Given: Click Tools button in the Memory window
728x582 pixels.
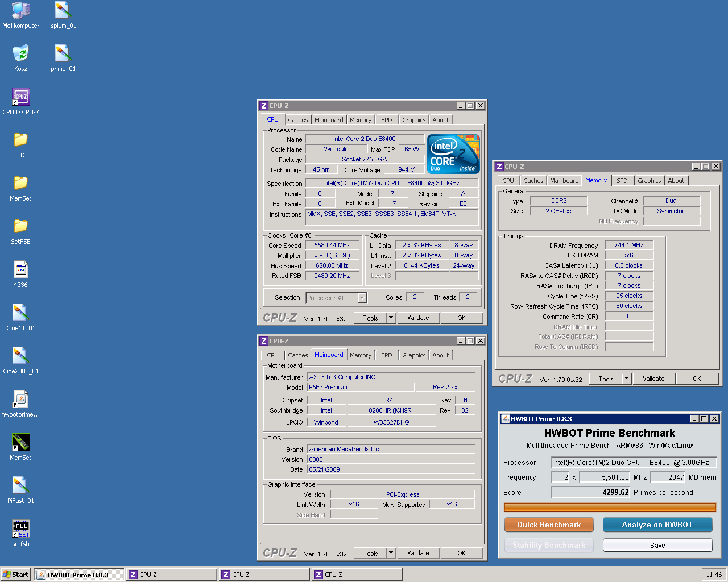Looking at the screenshot, I should coord(606,379).
